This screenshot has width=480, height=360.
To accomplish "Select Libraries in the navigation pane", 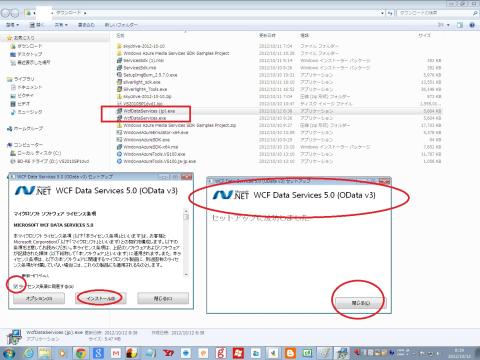I will coord(20,79).
